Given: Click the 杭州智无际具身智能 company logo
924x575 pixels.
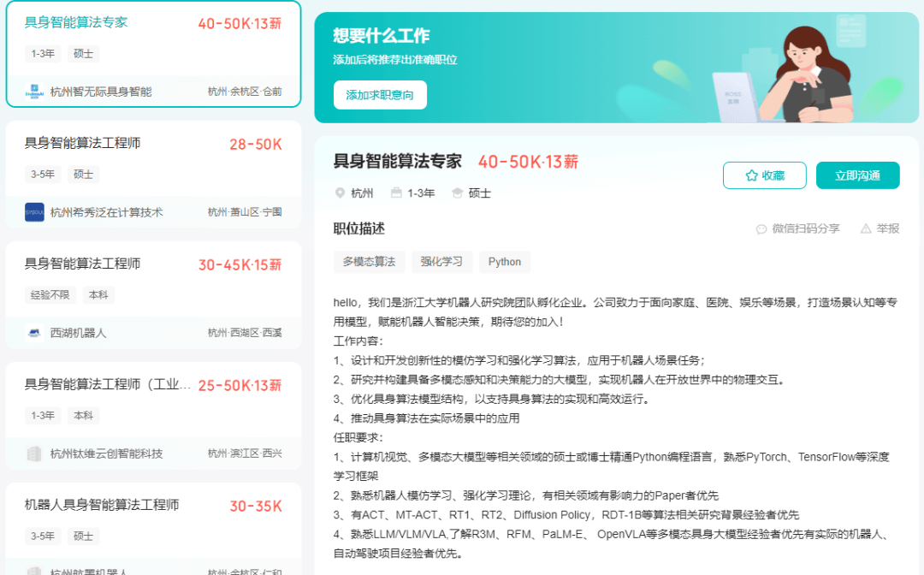Looking at the screenshot, I should [x=34, y=92].
